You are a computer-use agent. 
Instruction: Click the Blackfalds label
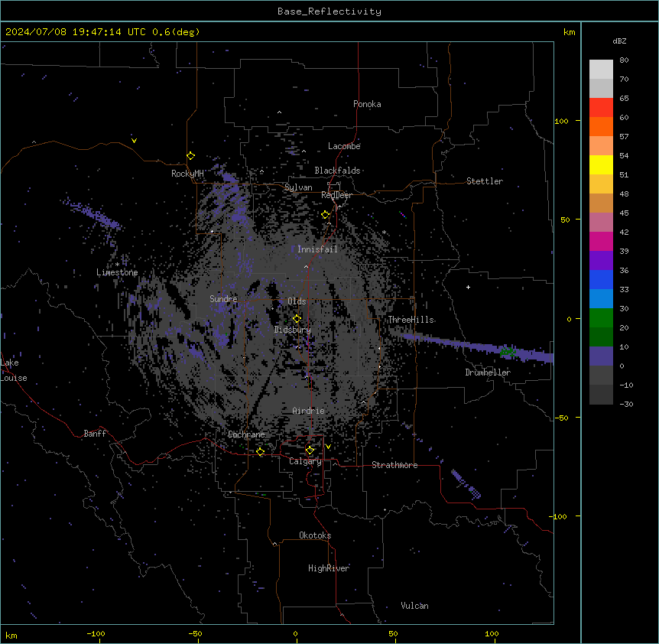337,171
